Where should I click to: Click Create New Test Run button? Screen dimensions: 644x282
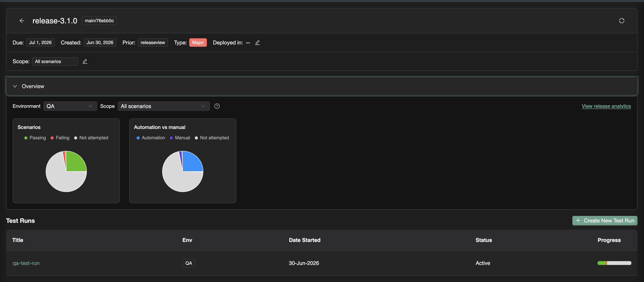coord(605,221)
